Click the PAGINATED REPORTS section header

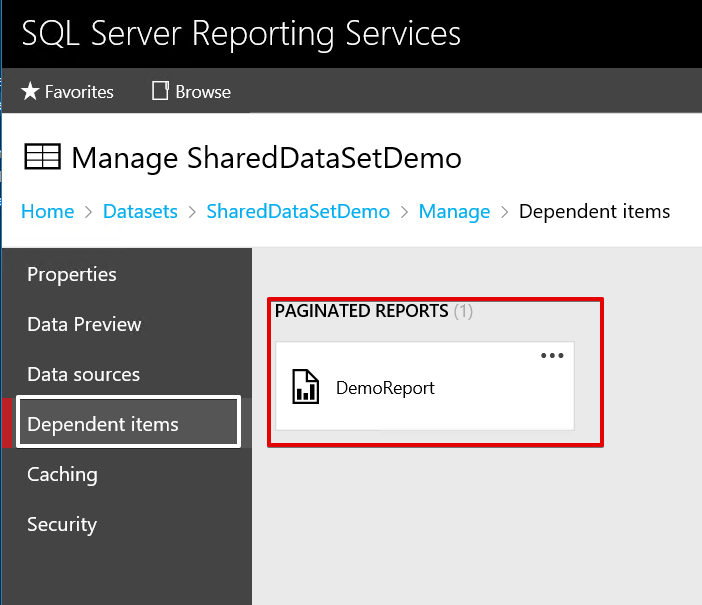pyautogui.click(x=361, y=311)
